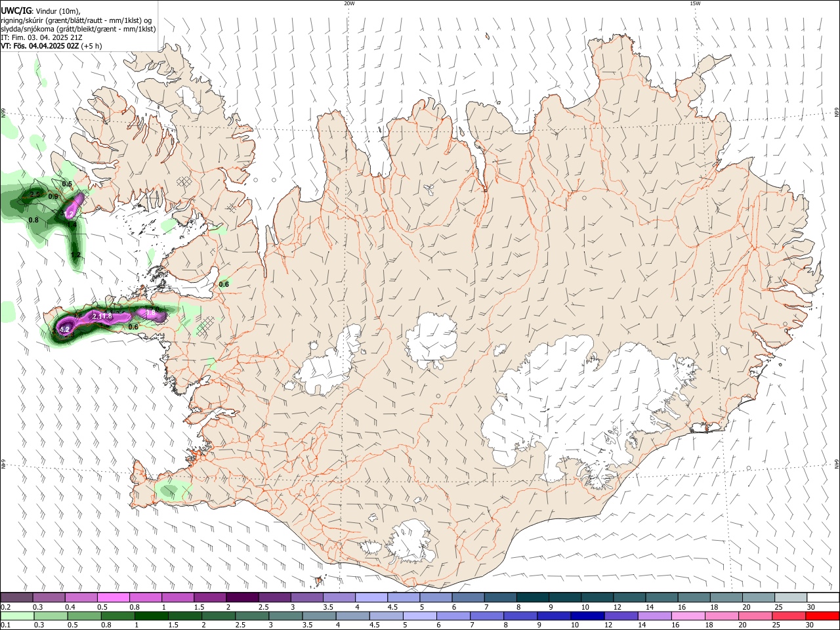The width and height of the screenshot is (840, 630).
Task: Click the 'rigning/skúrir' legend description line
Action: tap(76, 20)
